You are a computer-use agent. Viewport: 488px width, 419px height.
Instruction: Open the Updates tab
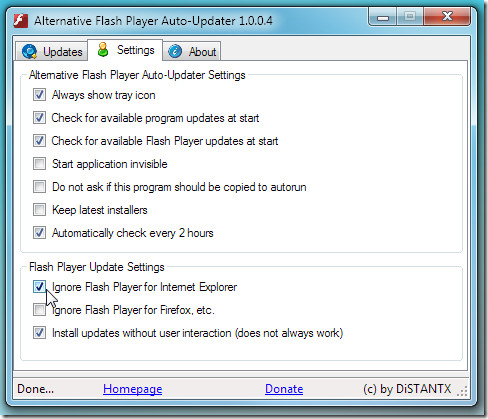[51, 51]
